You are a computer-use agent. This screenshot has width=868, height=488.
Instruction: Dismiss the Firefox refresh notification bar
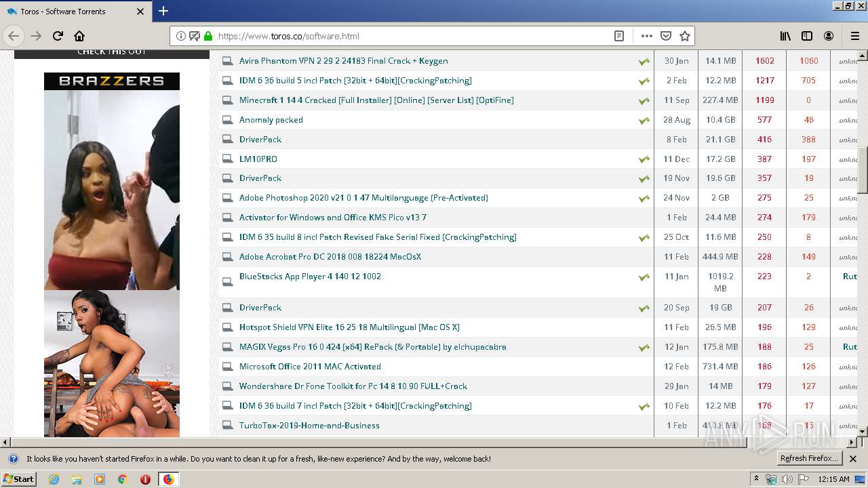click(853, 459)
